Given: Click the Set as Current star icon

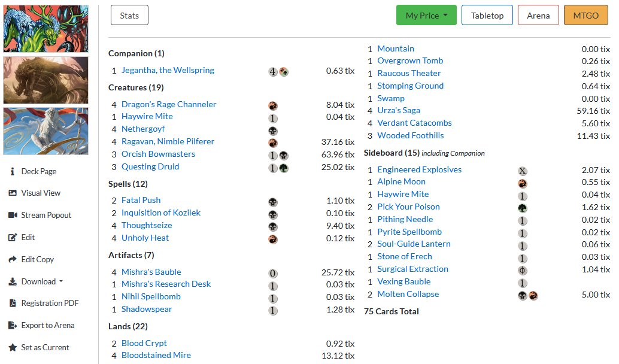Looking at the screenshot, I should point(13,347).
